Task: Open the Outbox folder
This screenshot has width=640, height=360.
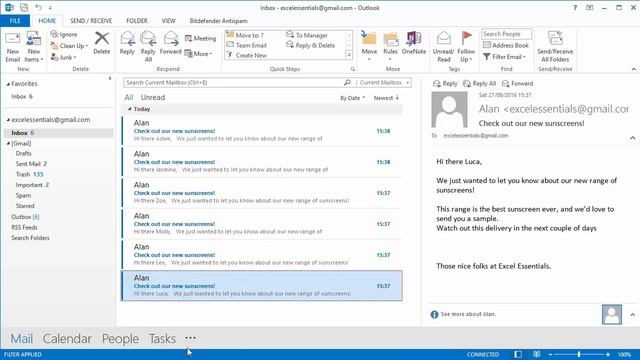Action: pos(25,217)
